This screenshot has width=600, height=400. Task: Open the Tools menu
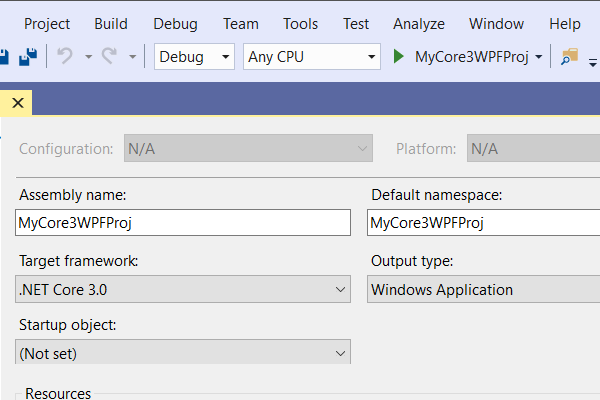301,24
